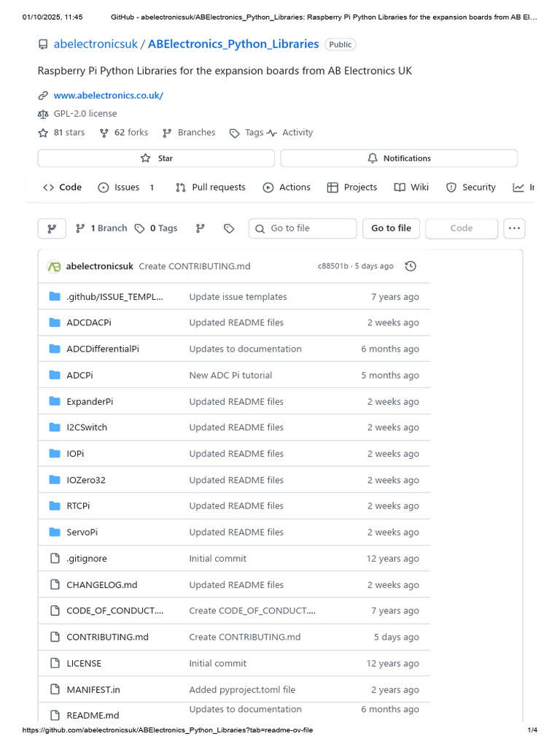Switch to the Wiki tab
This screenshot has width=560, height=747.
(x=411, y=187)
